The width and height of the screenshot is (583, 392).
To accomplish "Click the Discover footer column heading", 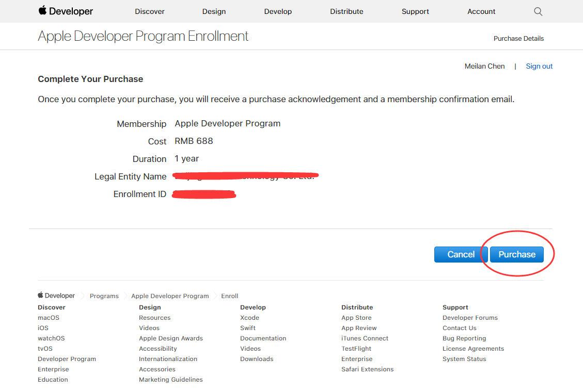I will (51, 307).
